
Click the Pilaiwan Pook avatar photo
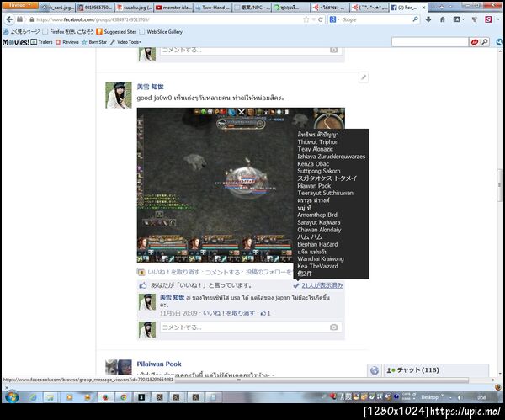click(x=119, y=367)
